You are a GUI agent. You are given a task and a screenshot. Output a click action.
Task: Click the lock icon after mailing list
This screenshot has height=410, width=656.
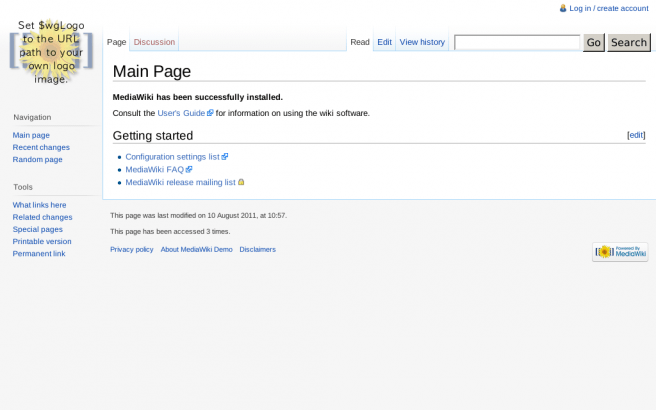point(241,182)
